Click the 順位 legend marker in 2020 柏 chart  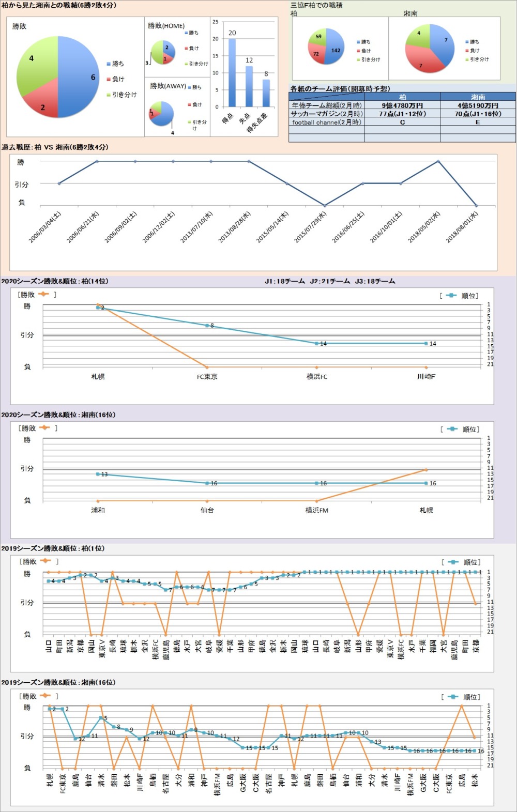tap(451, 296)
